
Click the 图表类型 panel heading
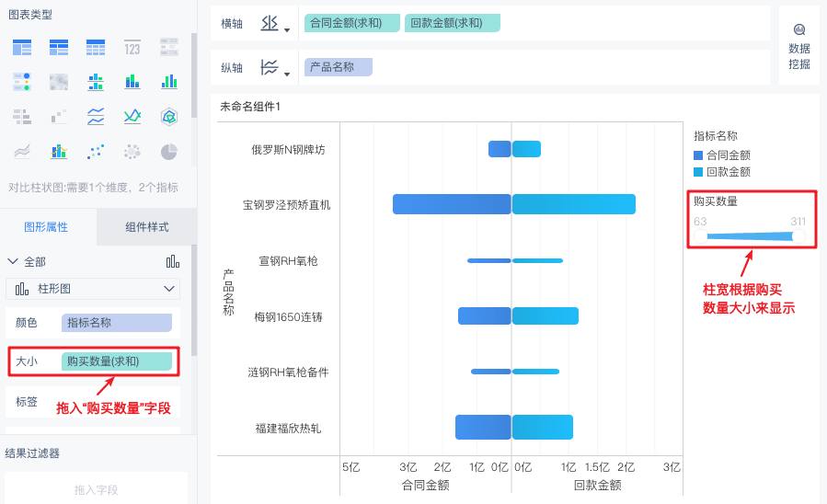tap(30, 15)
